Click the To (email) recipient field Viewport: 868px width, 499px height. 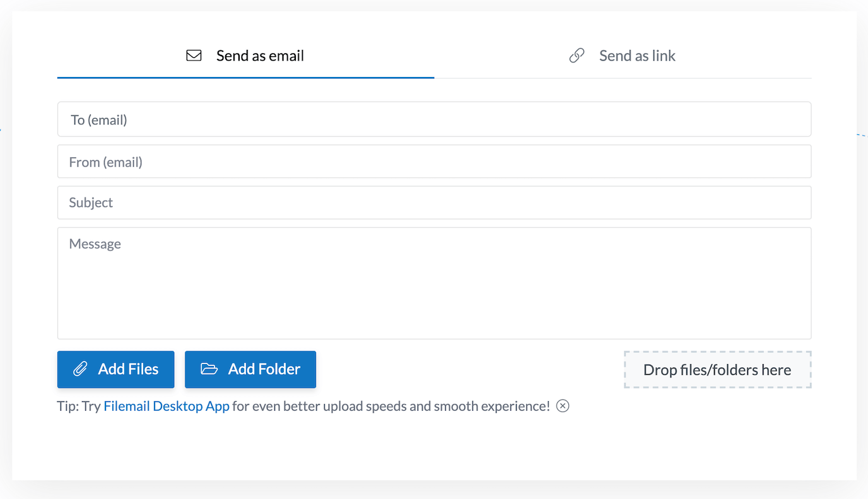pos(434,119)
